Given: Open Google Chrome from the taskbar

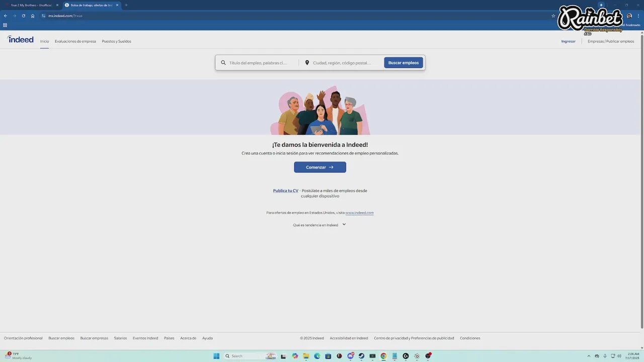Looking at the screenshot, I should 383,356.
